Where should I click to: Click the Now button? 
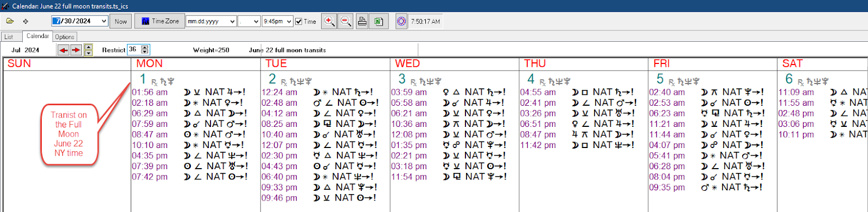pos(120,21)
